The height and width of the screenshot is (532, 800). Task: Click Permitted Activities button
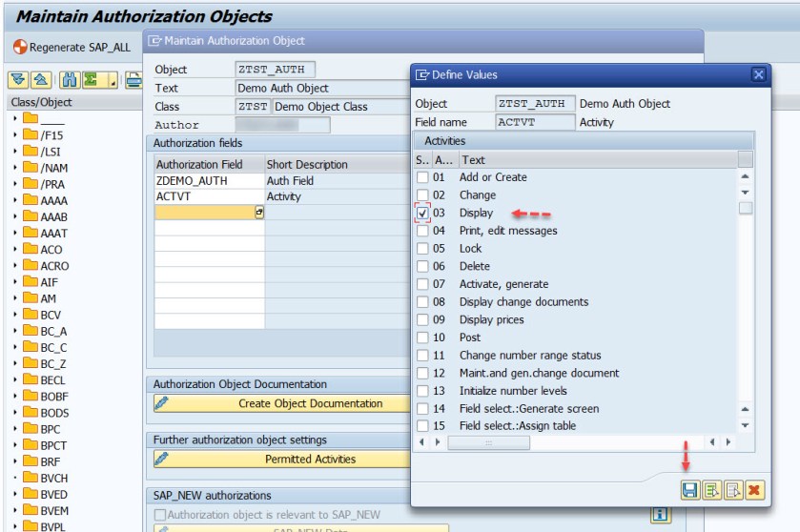282,459
